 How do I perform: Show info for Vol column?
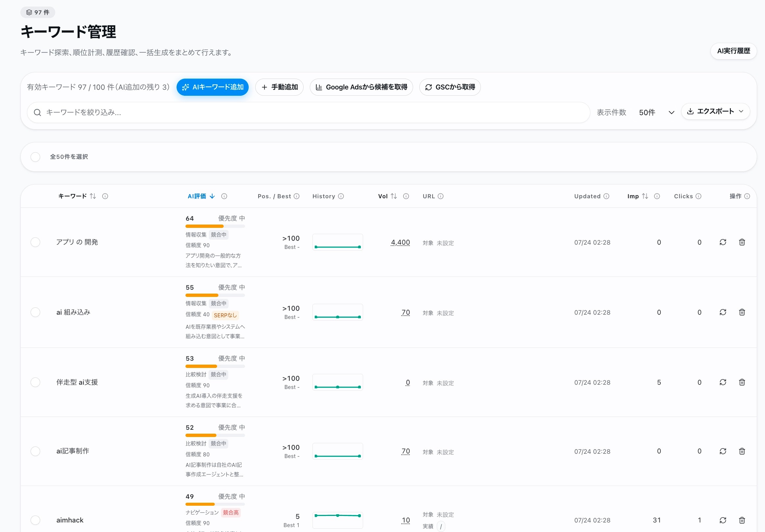coord(406,196)
